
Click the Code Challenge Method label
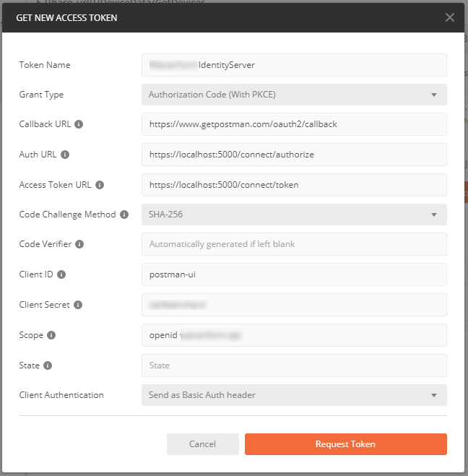[x=67, y=215]
